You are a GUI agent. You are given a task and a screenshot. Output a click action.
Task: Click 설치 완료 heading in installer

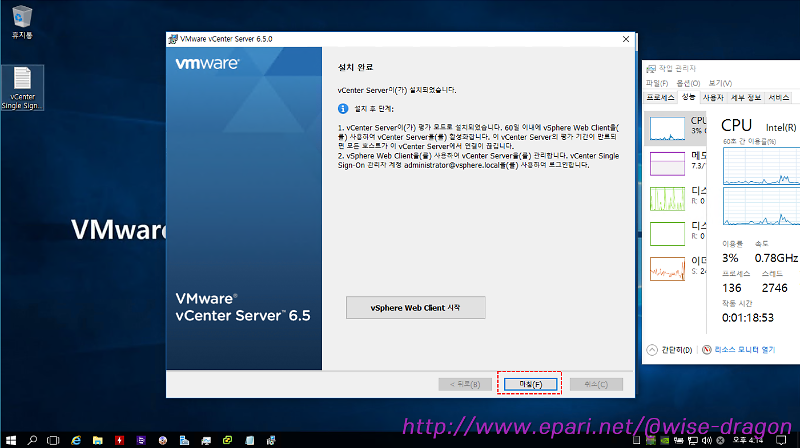pyautogui.click(x=355, y=67)
